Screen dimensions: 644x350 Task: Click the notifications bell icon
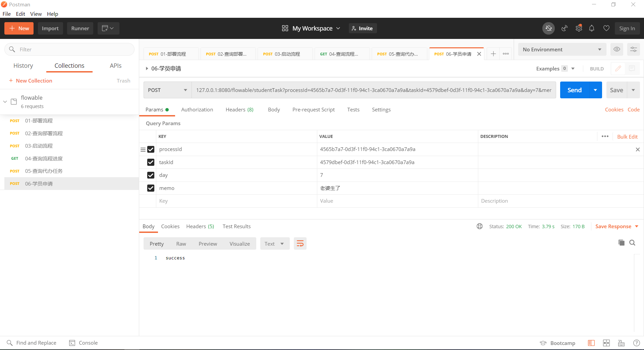pyautogui.click(x=592, y=29)
